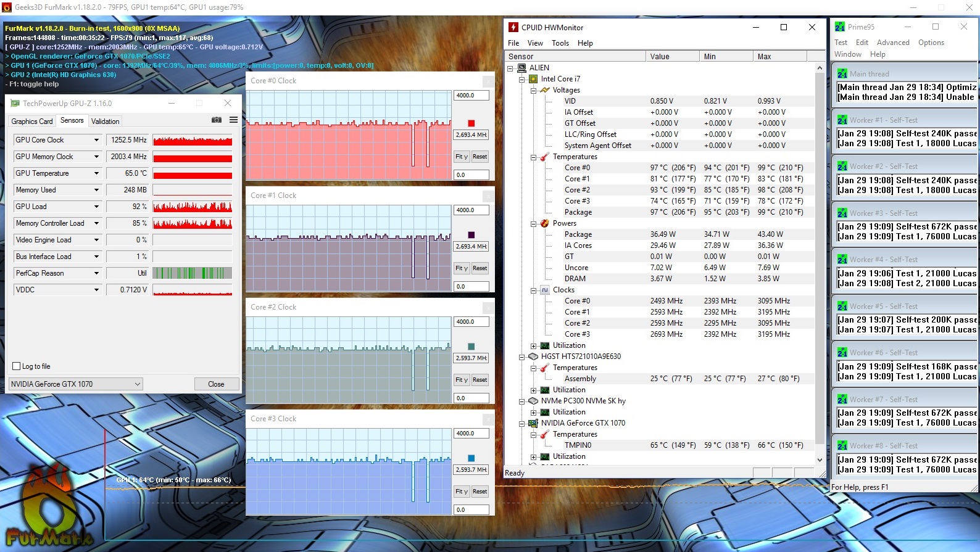Image resolution: width=980 pixels, height=552 pixels.
Task: Click the Powers flame icon
Action: [x=545, y=223]
